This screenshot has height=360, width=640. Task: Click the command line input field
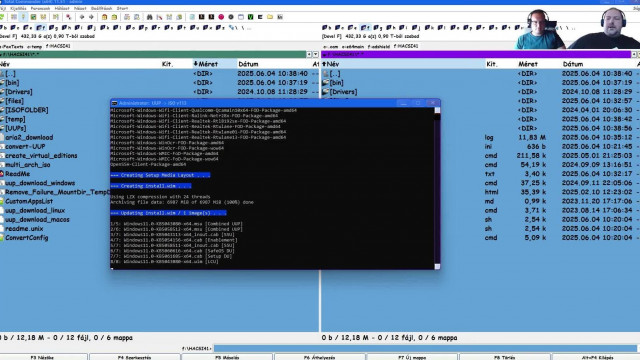point(425,349)
